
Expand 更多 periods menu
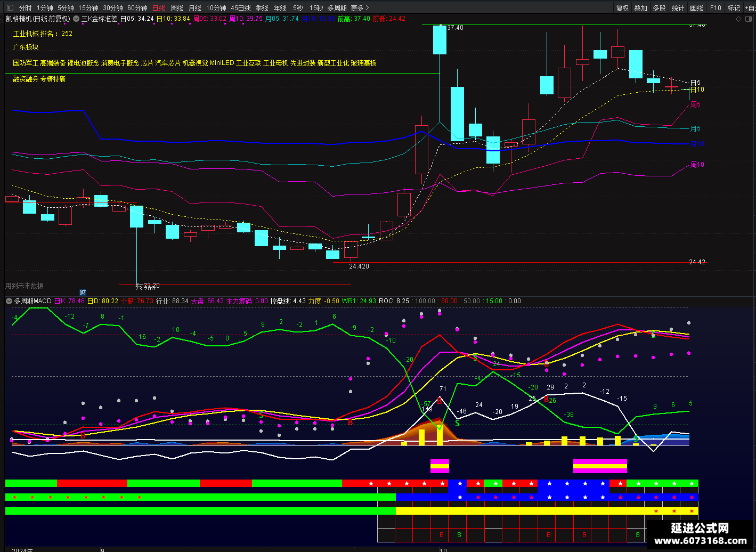(x=360, y=8)
